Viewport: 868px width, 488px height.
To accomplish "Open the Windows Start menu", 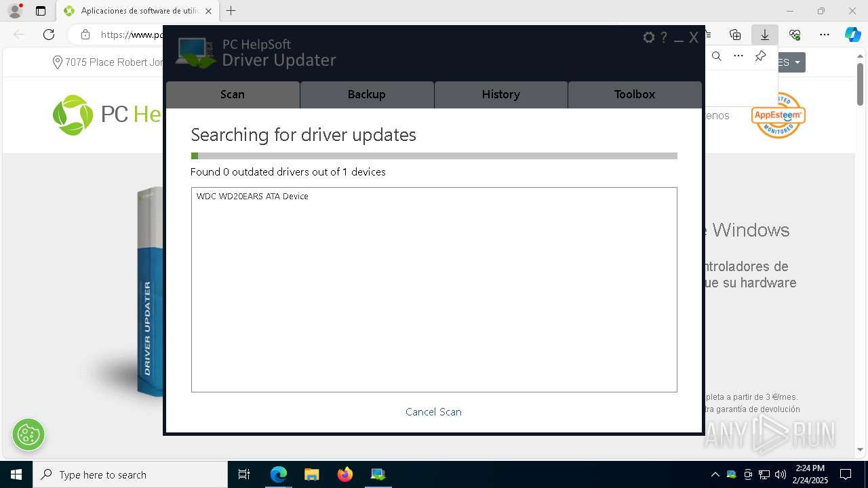I will click(x=16, y=474).
